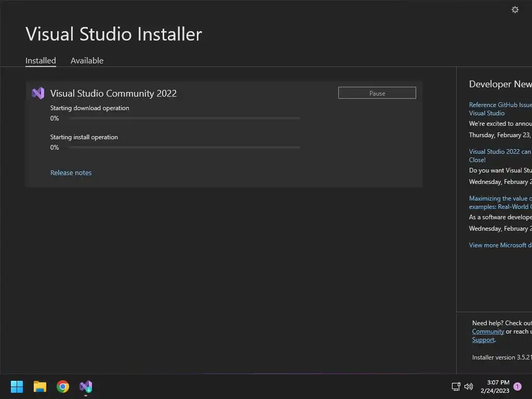The height and width of the screenshot is (399, 532).
Task: Pause the Visual Studio Community installation
Action: click(x=377, y=93)
